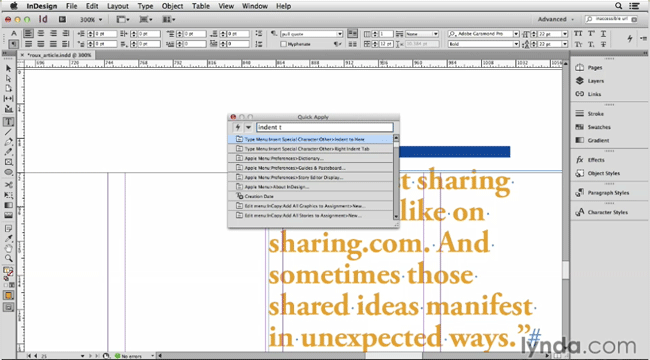The height and width of the screenshot is (360, 650).
Task: Open the Window menu
Action: pos(255,6)
